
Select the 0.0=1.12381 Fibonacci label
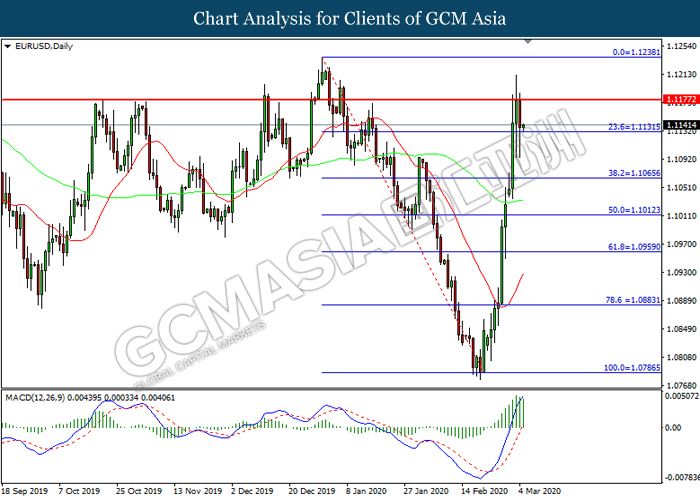(x=636, y=52)
